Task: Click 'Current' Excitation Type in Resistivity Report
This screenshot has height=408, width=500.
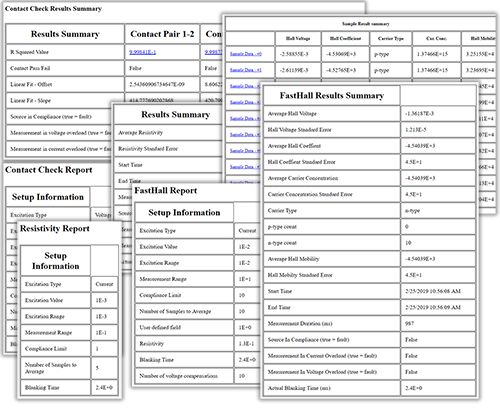Action: (x=104, y=284)
